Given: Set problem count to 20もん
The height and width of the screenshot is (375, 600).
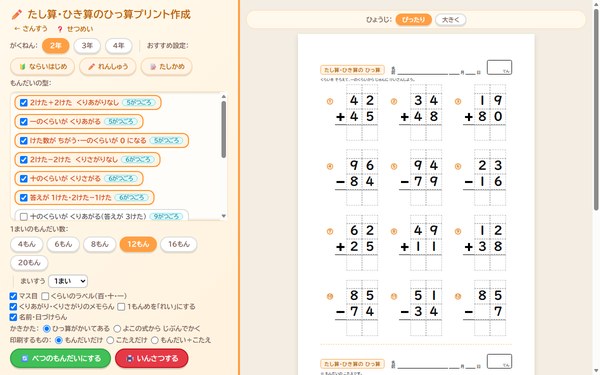Looking at the screenshot, I should click(29, 263).
